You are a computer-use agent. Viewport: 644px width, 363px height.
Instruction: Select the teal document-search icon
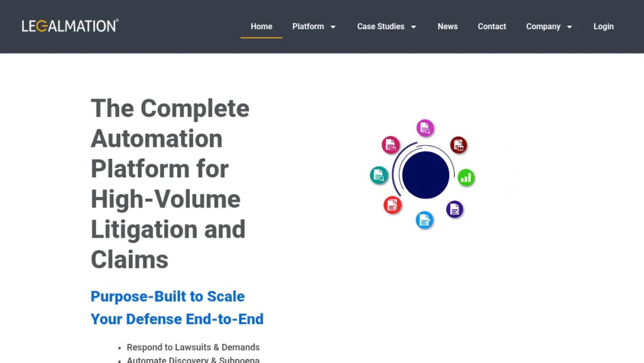(x=379, y=175)
